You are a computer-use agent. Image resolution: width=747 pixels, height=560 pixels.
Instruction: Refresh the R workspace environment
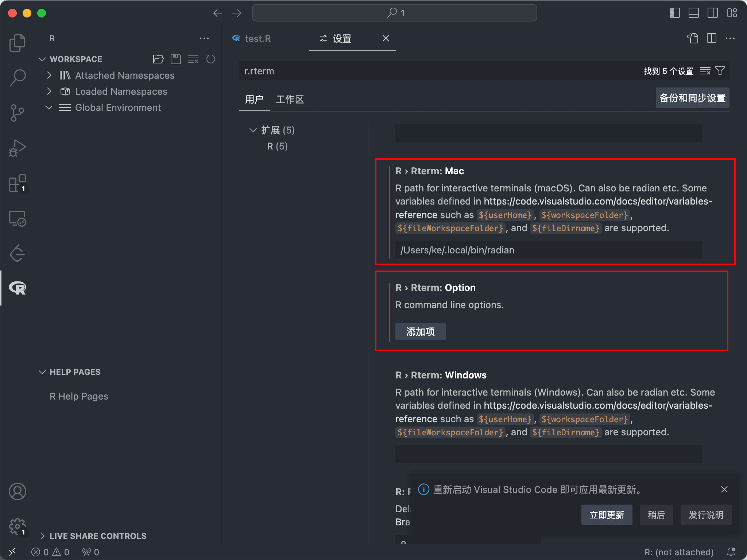[211, 59]
